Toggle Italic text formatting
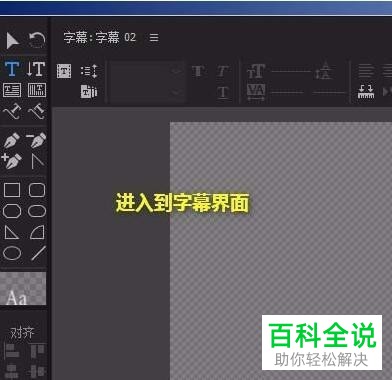The image size is (392, 380). click(x=223, y=71)
